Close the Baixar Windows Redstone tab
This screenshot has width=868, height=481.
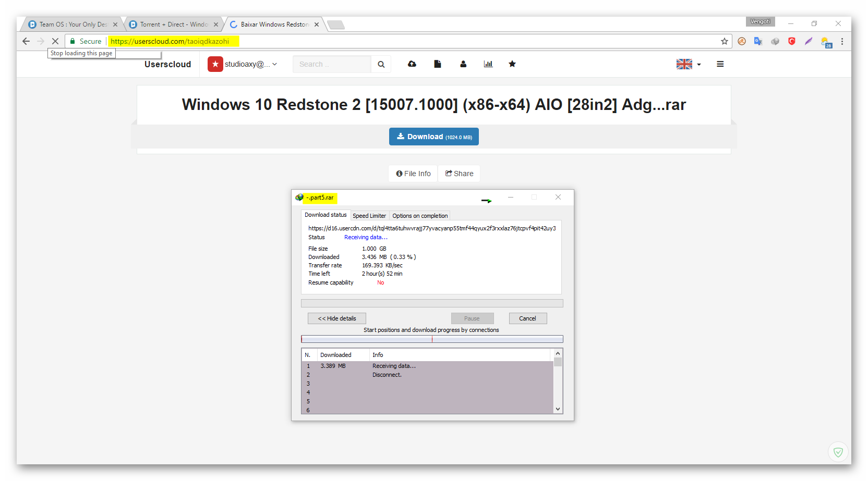click(317, 24)
